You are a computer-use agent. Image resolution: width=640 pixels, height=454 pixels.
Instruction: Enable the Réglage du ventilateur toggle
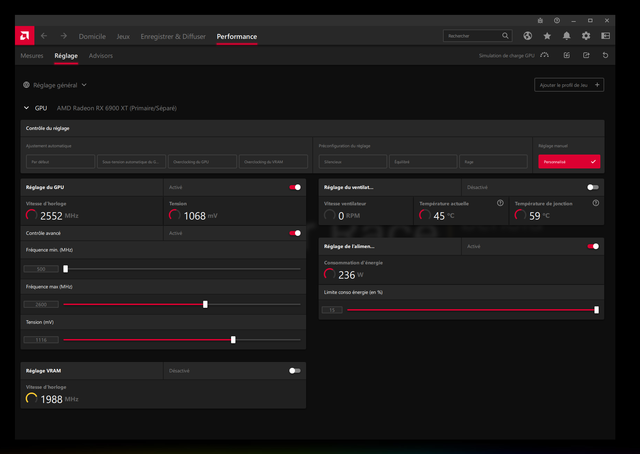tap(593, 187)
